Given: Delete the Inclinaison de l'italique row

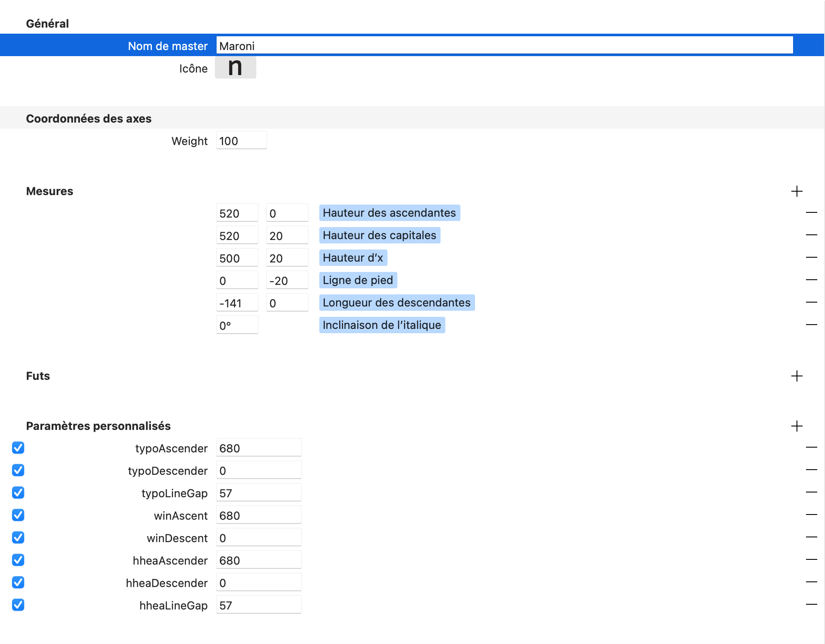Looking at the screenshot, I should 811,325.
